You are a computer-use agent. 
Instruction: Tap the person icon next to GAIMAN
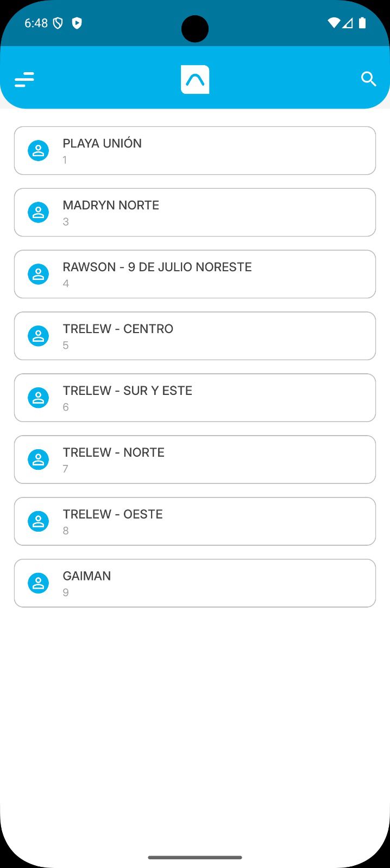[39, 584]
